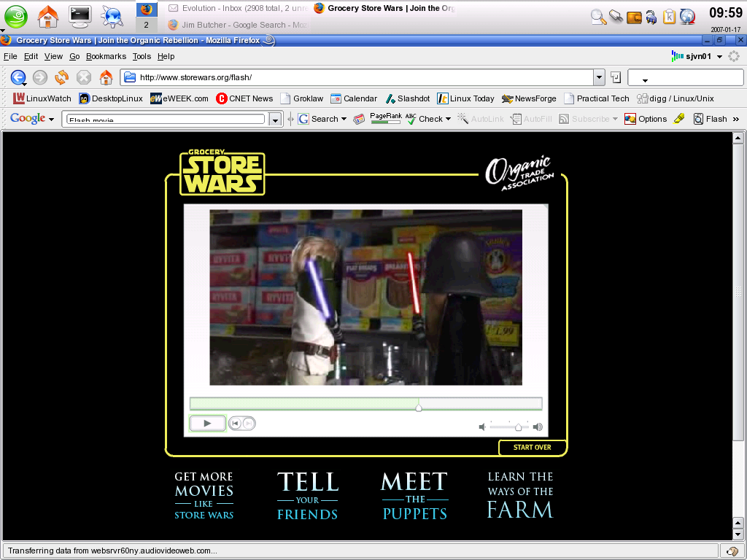Click the panel clock showing 09:59
Image resolution: width=747 pixels, height=560 pixels.
[726, 12]
